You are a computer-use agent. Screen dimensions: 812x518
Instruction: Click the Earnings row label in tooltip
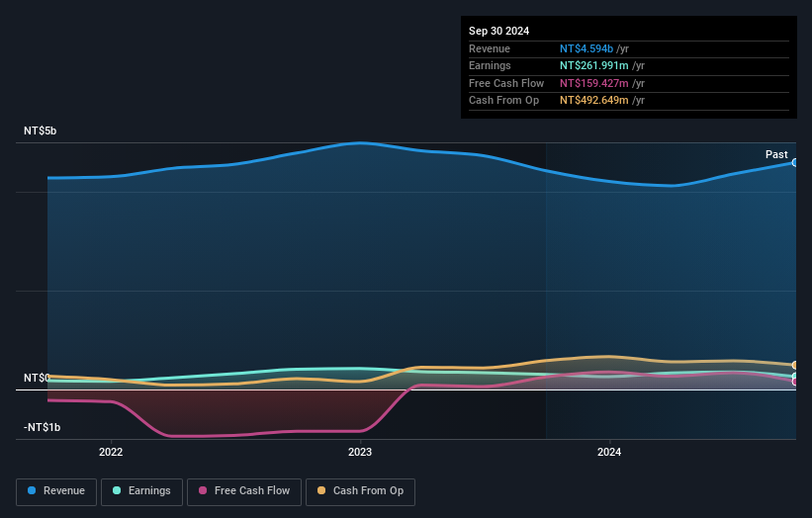pos(490,65)
